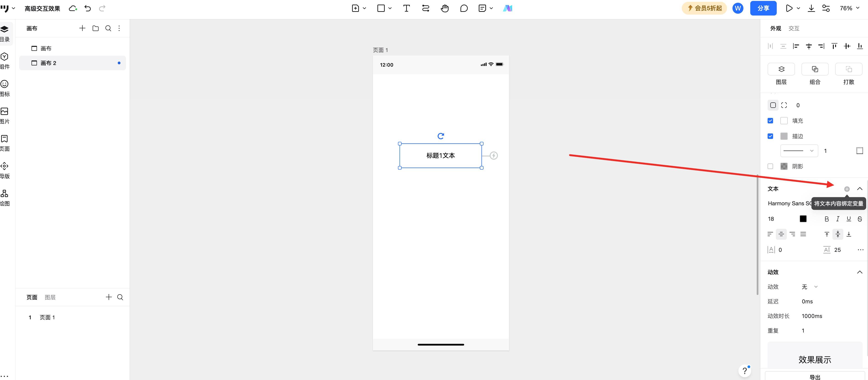Open the comment bubble tool
Viewport: 868px width, 380px height.
coord(464,8)
